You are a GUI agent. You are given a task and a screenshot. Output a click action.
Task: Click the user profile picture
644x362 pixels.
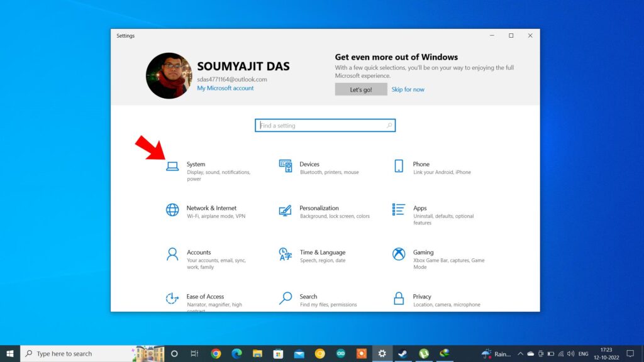[169, 75]
